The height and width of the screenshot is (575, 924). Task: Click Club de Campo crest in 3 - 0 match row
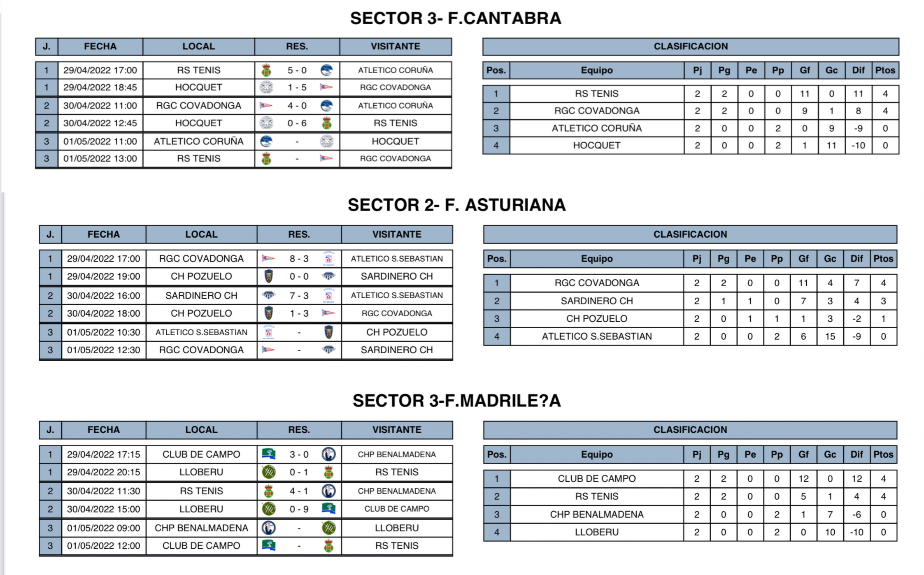pos(268,454)
